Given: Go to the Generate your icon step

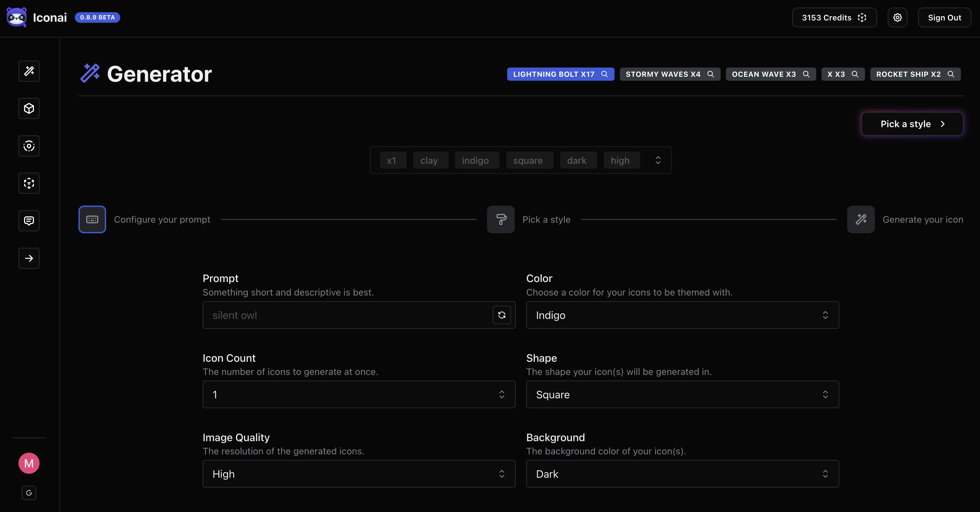Looking at the screenshot, I should (x=861, y=219).
